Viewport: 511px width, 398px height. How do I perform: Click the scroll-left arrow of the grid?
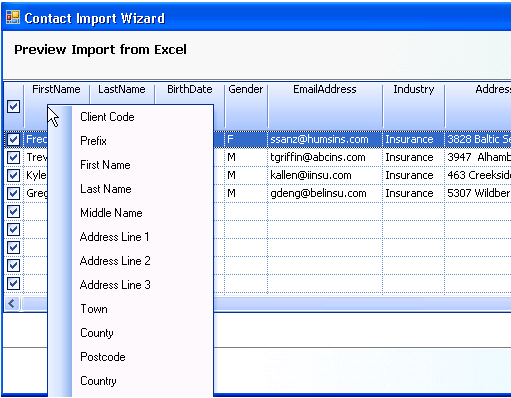(12, 304)
